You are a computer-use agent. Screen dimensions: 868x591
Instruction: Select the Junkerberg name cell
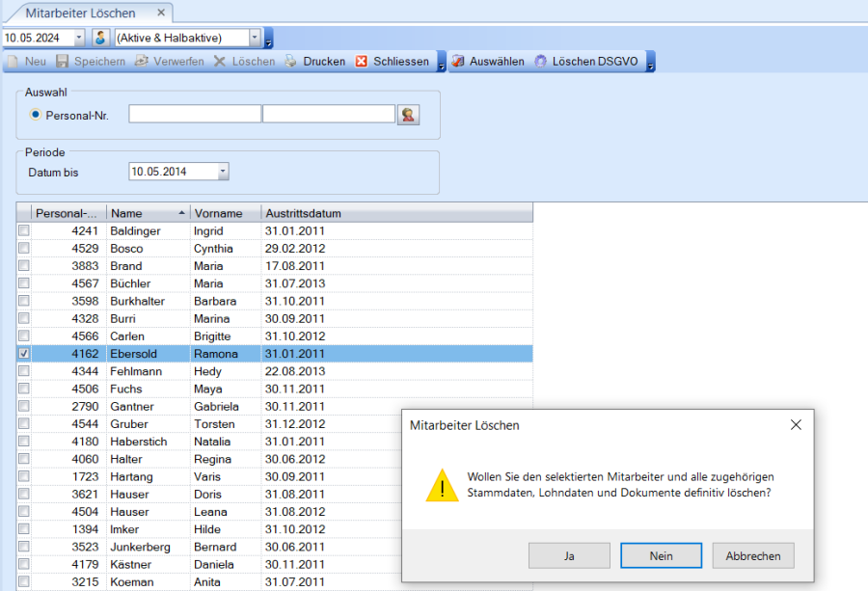point(149,547)
